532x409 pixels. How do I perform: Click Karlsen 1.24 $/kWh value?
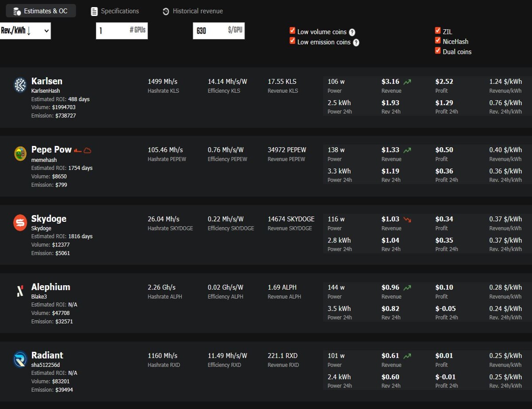(505, 82)
